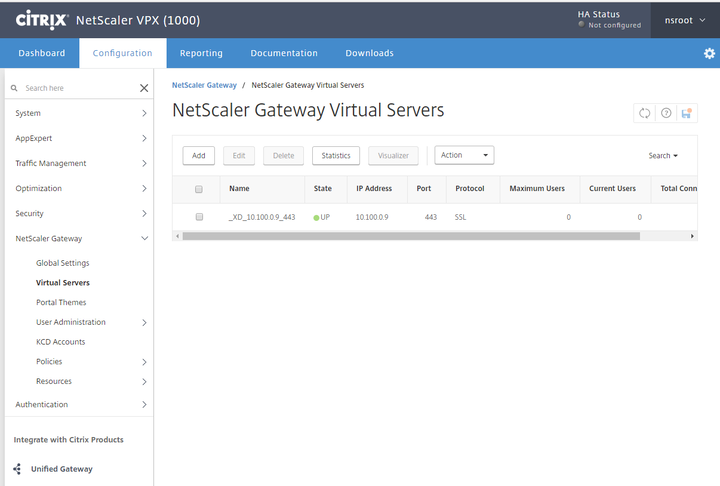Click the Edit button

(x=239, y=156)
